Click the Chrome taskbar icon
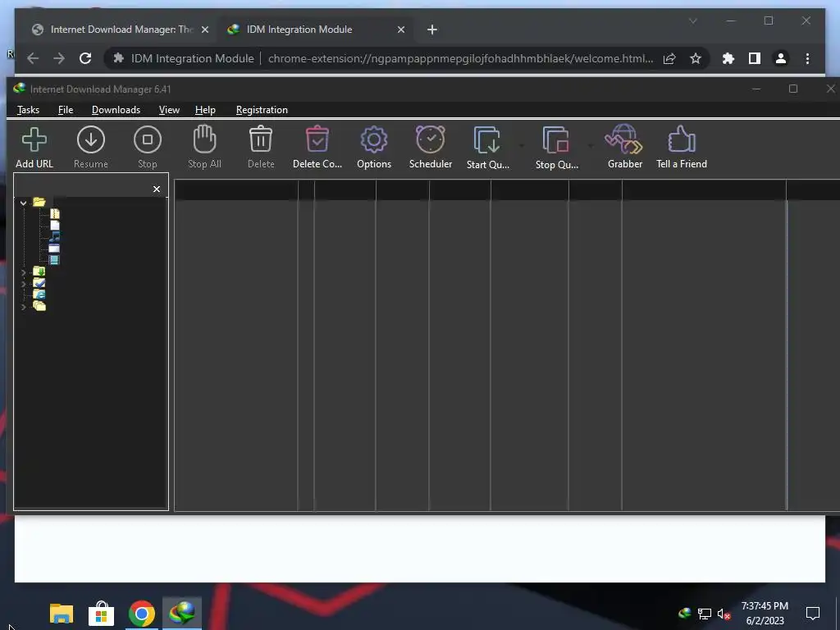The image size is (840, 630). pos(141,614)
